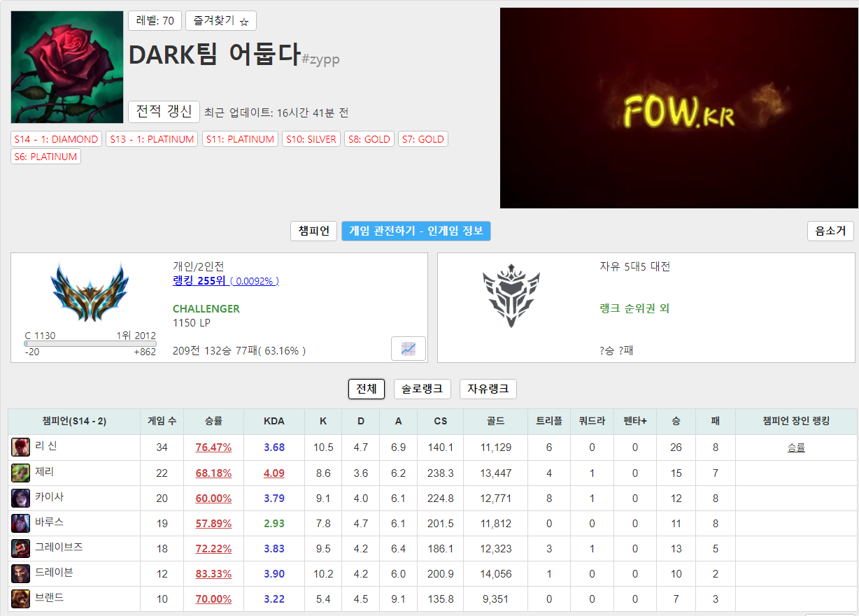Screen dimensions: 859x616
Task: Click 제리 KDA value 4.09
Action: click(274, 473)
